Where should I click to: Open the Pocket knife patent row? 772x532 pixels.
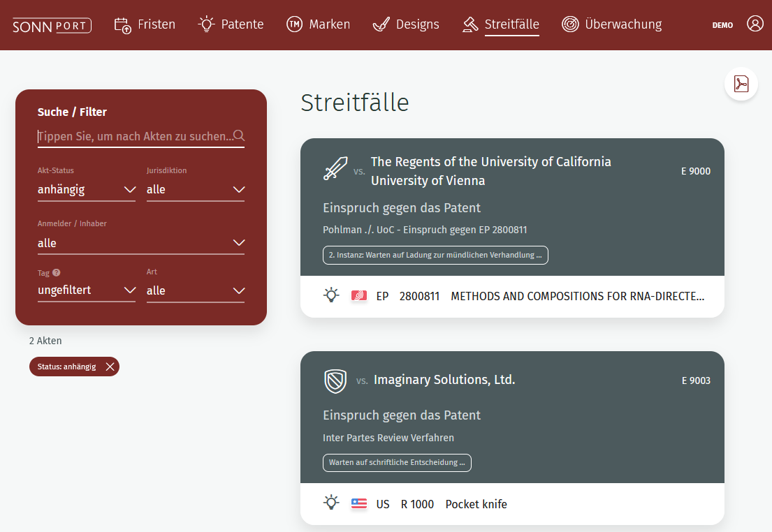tap(512, 504)
